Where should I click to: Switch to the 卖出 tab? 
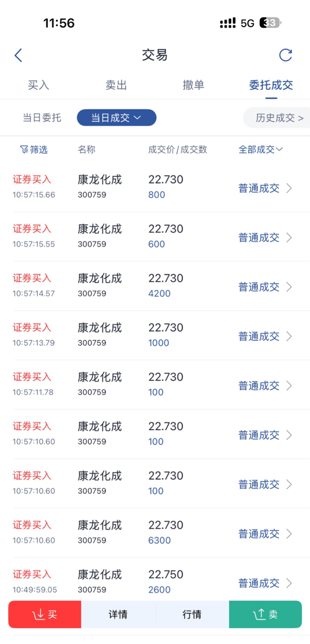pyautogui.click(x=116, y=85)
